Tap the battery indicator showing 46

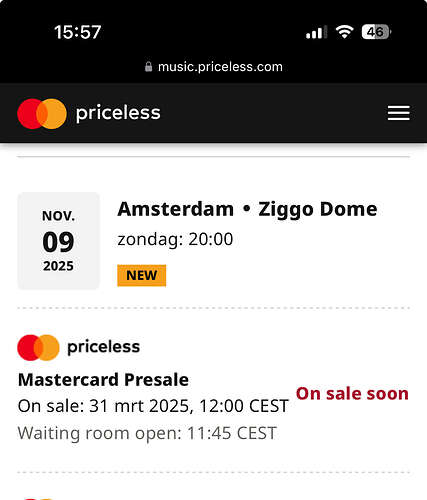coord(376,32)
